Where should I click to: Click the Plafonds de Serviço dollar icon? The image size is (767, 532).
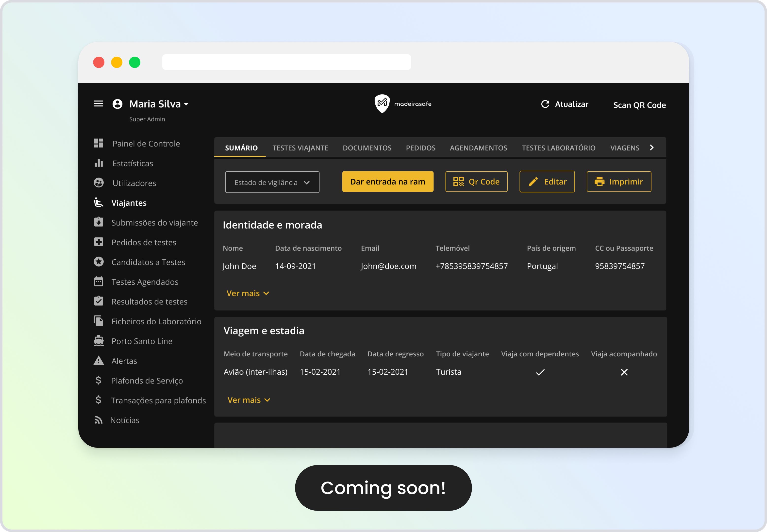point(98,380)
